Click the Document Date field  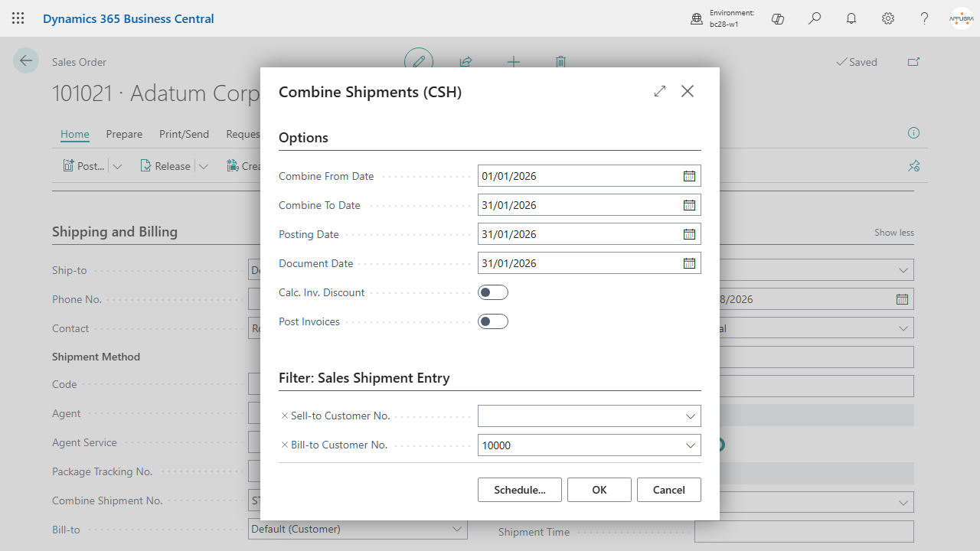590,263
